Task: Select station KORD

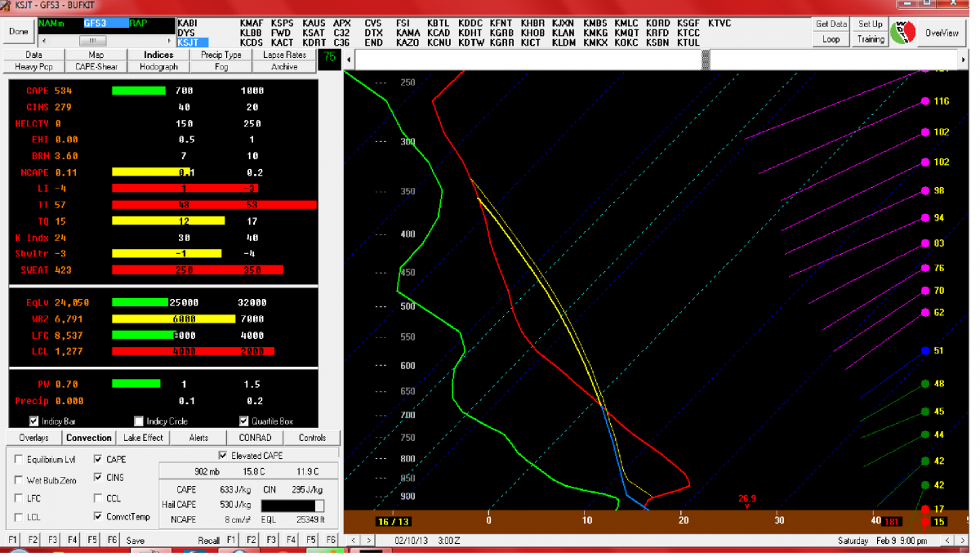Action: click(657, 23)
